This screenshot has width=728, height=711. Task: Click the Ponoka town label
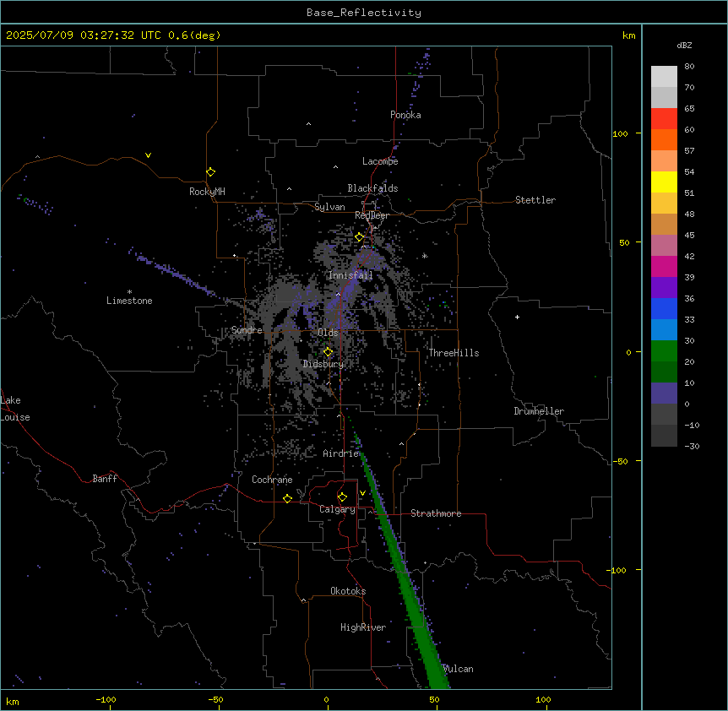coord(405,115)
